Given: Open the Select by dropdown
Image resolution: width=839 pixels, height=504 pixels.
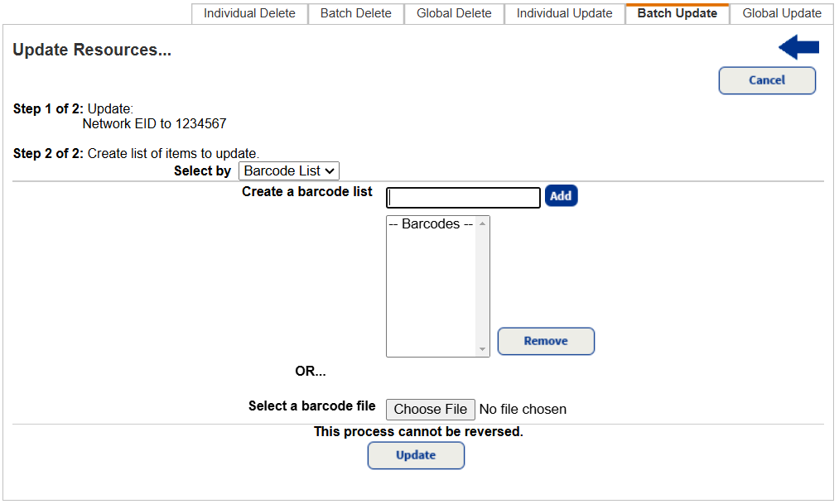Looking at the screenshot, I should coord(289,170).
